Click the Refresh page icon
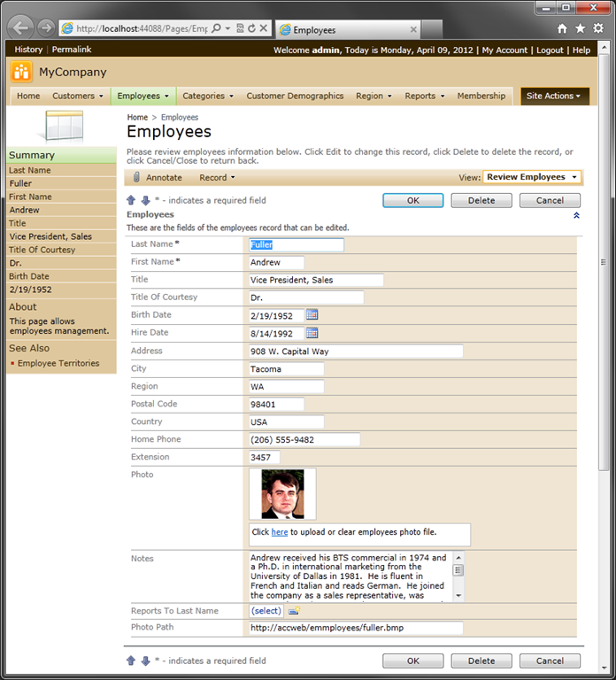This screenshot has width=616, height=680. pyautogui.click(x=252, y=28)
